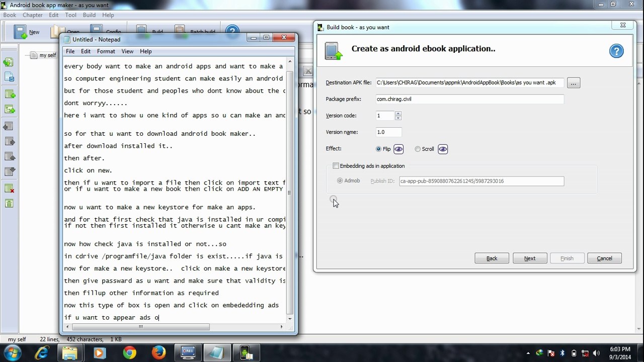Select the Flip effect radio button
This screenshot has width=644, height=362.
point(378,149)
